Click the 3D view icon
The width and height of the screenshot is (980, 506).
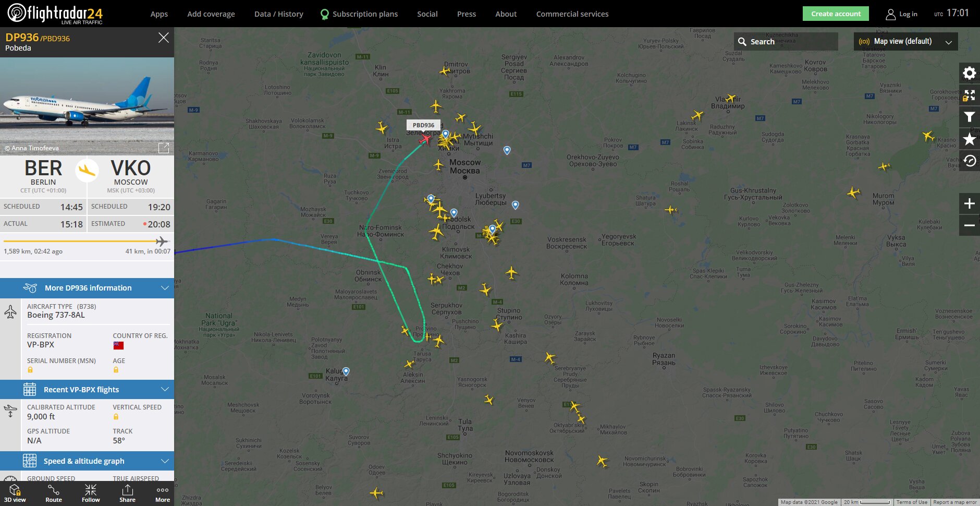15,493
